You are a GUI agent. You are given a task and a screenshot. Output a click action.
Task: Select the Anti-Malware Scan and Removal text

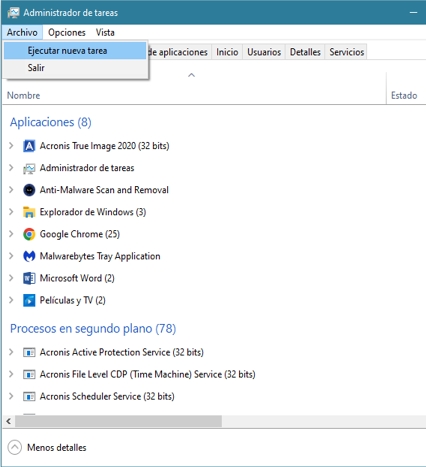104,190
